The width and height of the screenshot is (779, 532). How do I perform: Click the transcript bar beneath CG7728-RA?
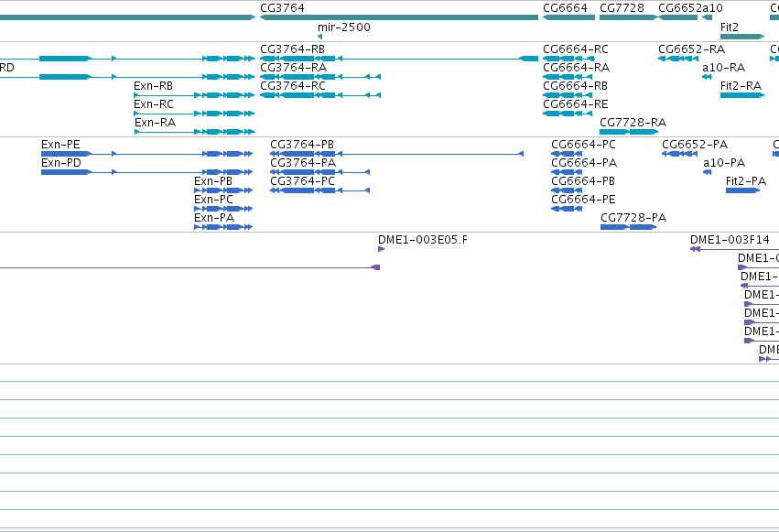(x=629, y=132)
